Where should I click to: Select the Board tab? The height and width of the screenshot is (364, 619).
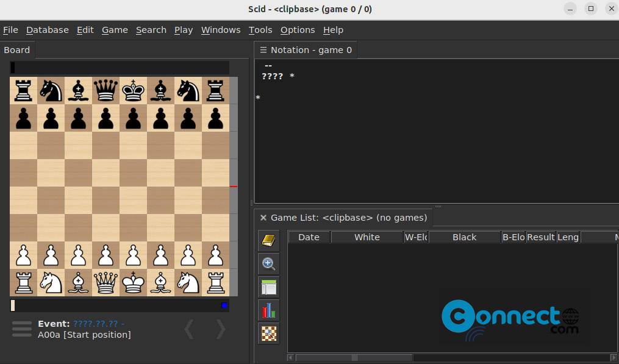(x=17, y=50)
